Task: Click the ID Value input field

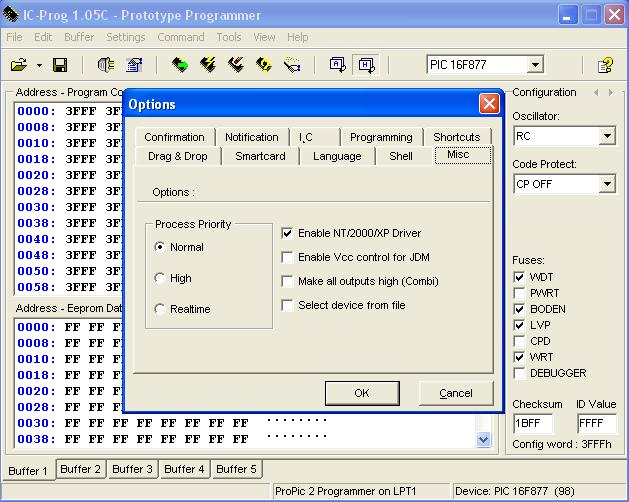Action: 596,423
